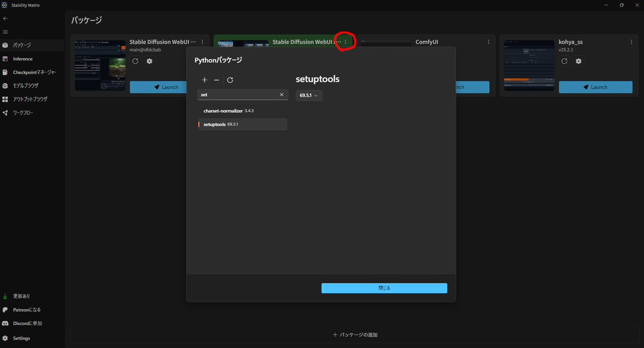The height and width of the screenshot is (348, 644).
Task: Open ワークフロー in sidebar
Action: tap(32, 113)
